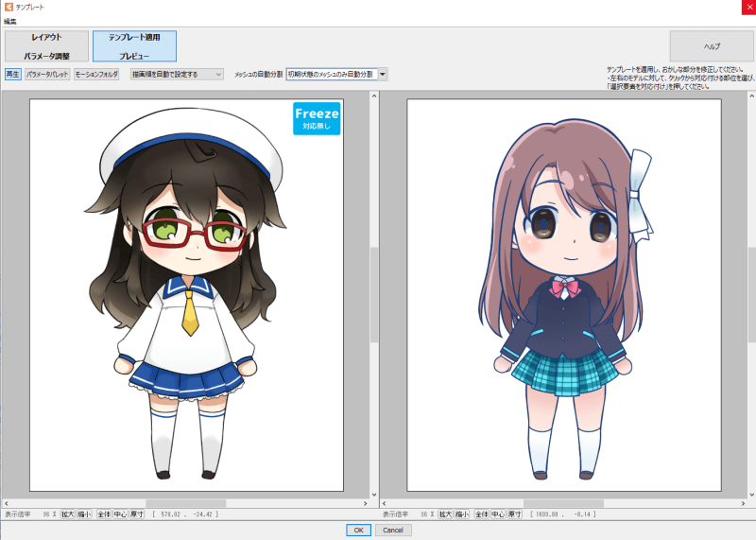This screenshot has height=540, width=756.
Task: Click the メッシュの自動分割 label
Action: tap(258, 75)
